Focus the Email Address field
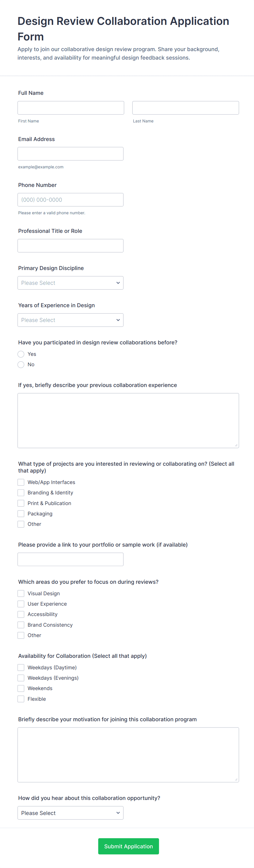254x868 pixels. click(x=70, y=154)
